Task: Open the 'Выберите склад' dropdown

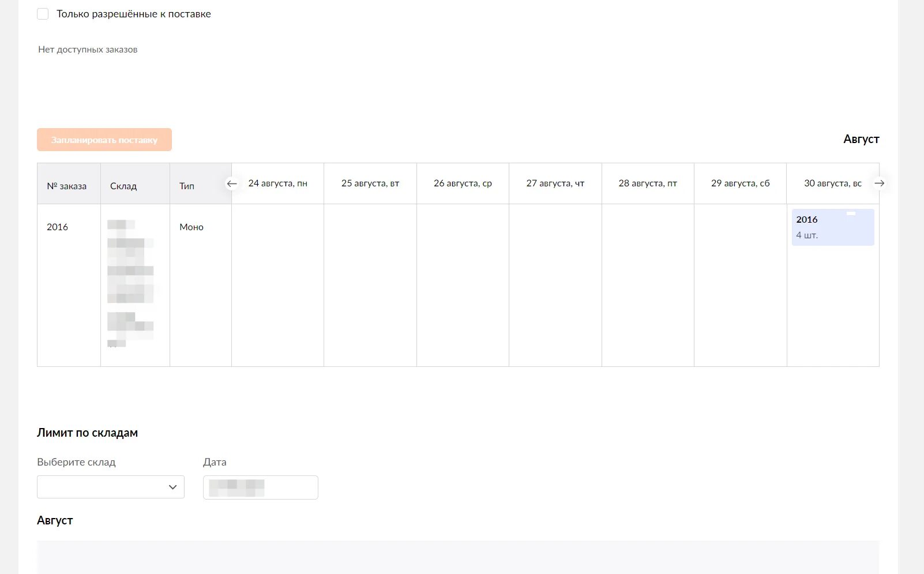Action: (111, 487)
